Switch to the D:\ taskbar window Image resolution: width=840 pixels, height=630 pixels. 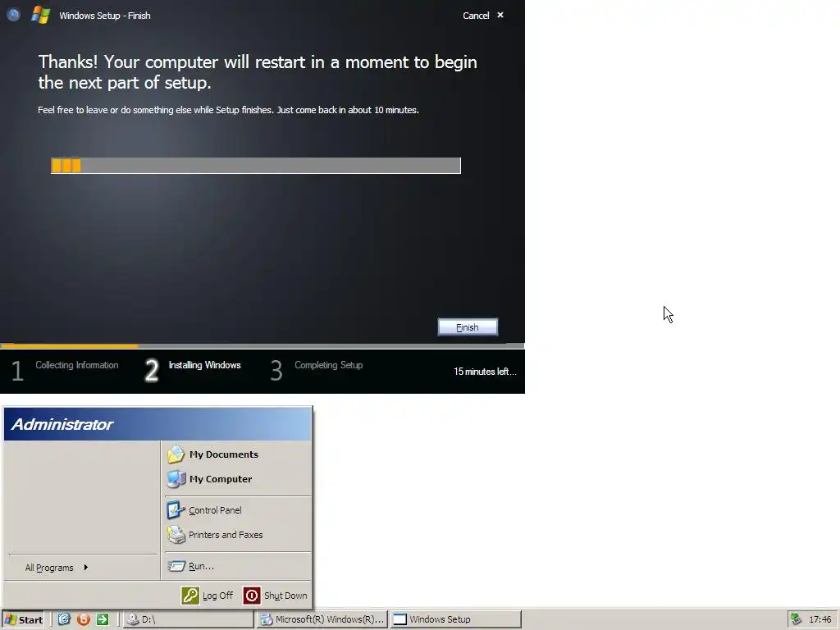coord(189,619)
